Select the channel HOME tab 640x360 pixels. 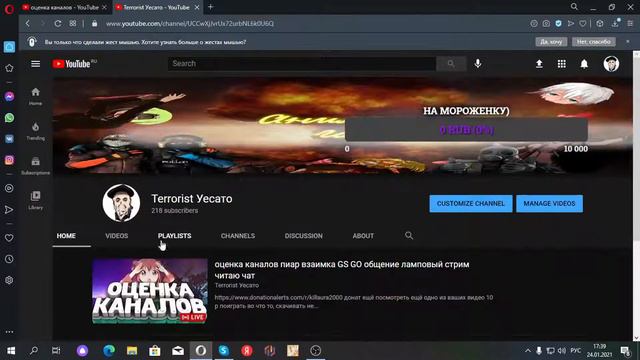click(x=66, y=236)
